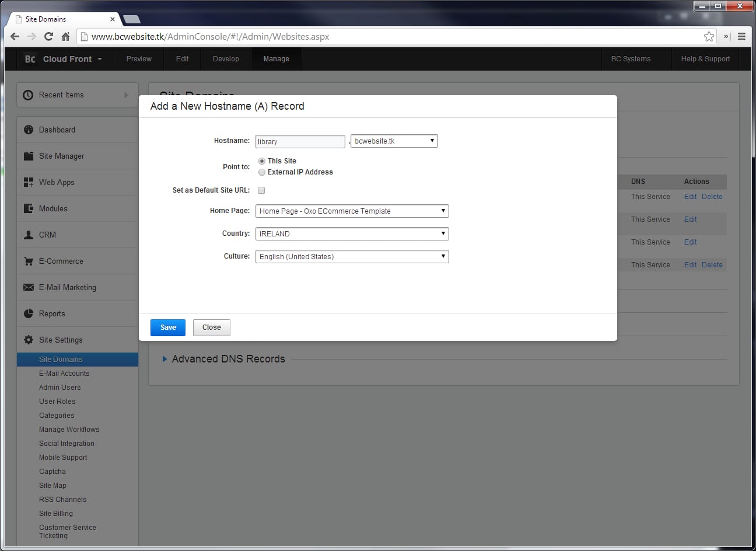Click the BC logo icon
The image size is (756, 551).
(30, 59)
